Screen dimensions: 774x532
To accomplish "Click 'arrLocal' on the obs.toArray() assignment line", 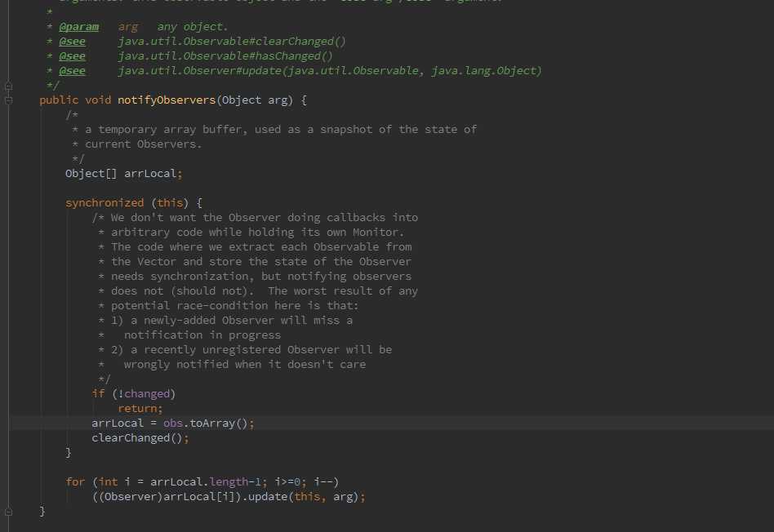I will click(x=118, y=424).
